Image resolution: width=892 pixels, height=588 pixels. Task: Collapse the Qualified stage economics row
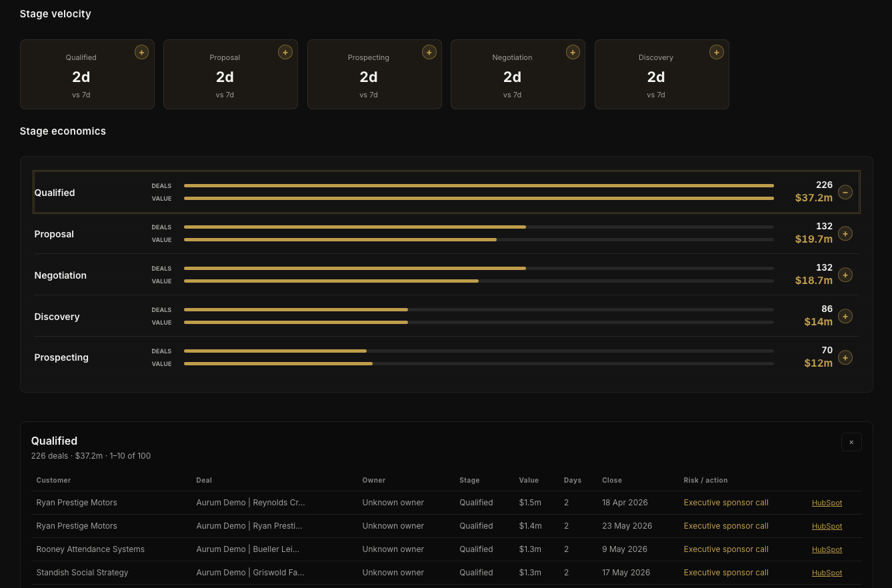coord(845,192)
